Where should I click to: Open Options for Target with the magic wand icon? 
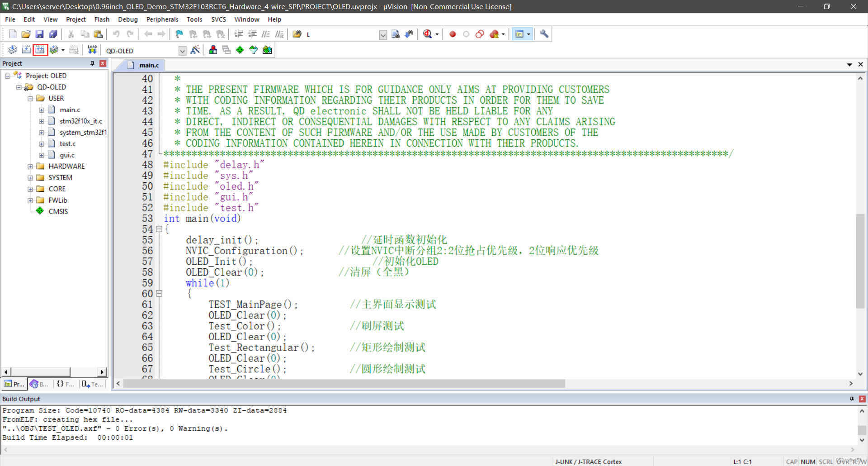point(195,50)
